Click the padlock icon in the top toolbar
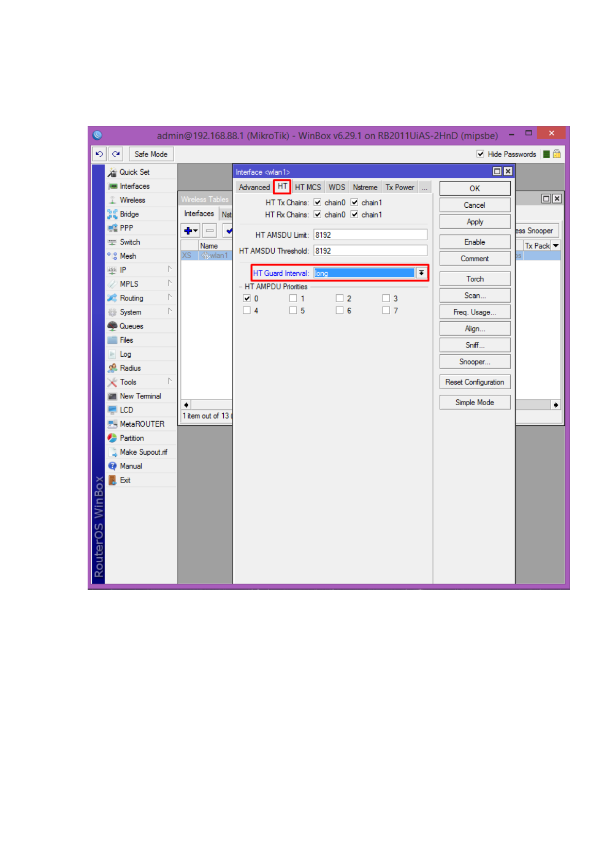Image resolution: width=614 pixels, height=868 pixels. (x=557, y=154)
